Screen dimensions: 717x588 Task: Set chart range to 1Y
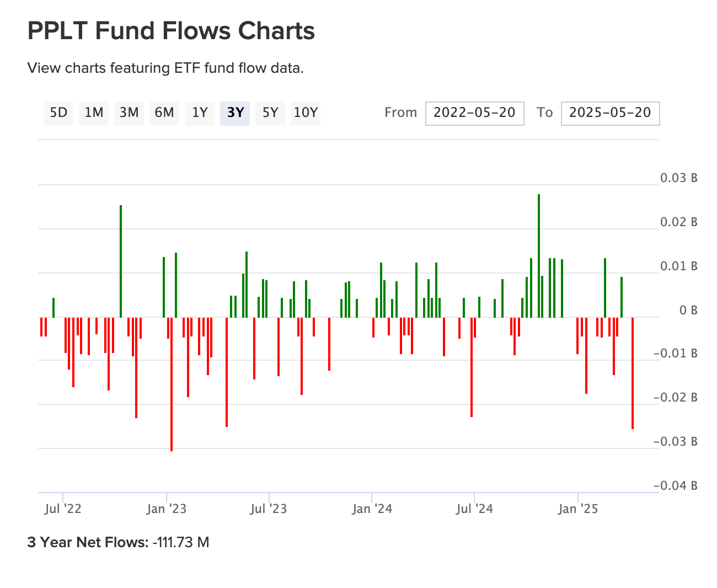pos(200,113)
